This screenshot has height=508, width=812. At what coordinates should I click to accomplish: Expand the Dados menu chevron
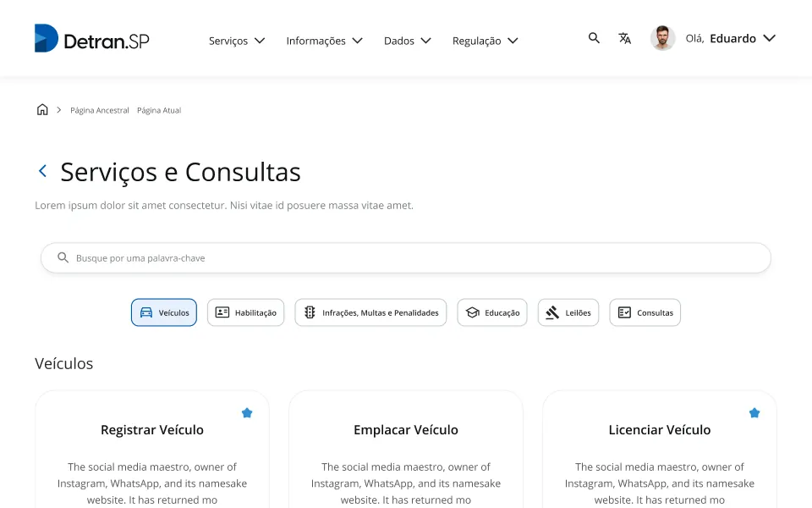click(425, 41)
